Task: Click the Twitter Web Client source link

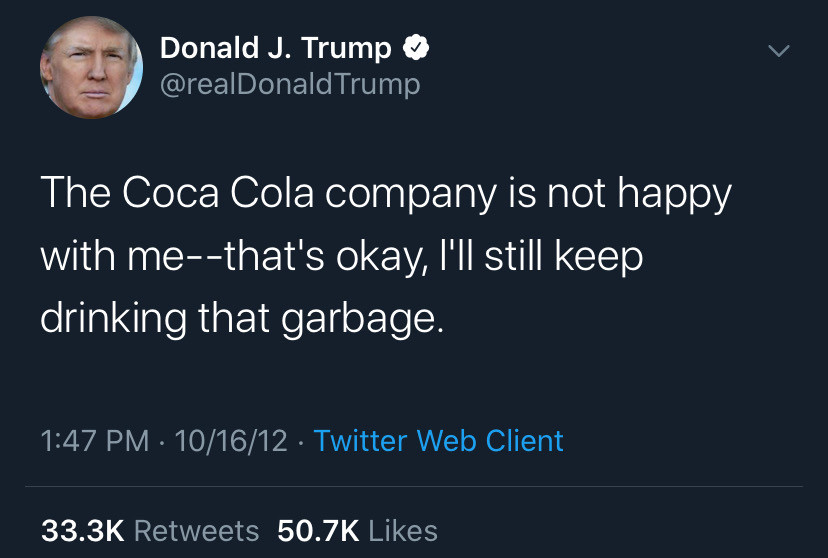Action: click(x=439, y=440)
